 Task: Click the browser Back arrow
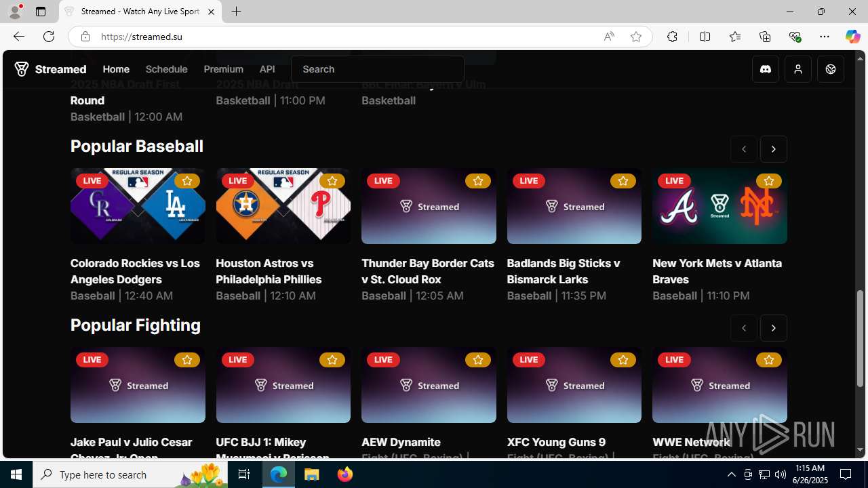[18, 37]
